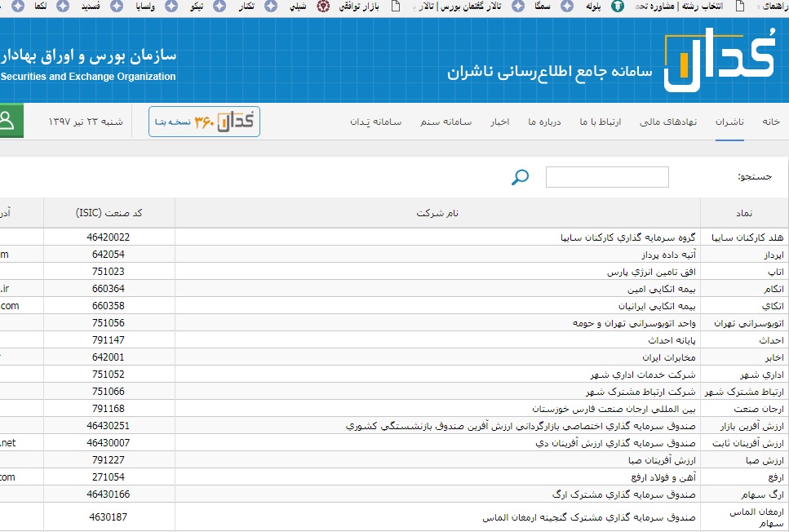Focus the جستجو search input field

click(x=607, y=177)
